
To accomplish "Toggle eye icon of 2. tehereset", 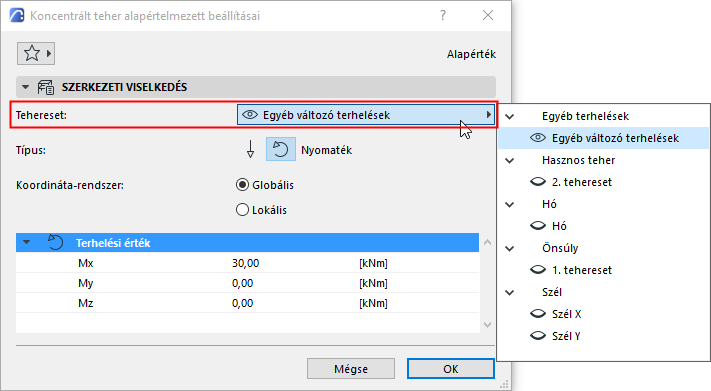I will [x=538, y=182].
